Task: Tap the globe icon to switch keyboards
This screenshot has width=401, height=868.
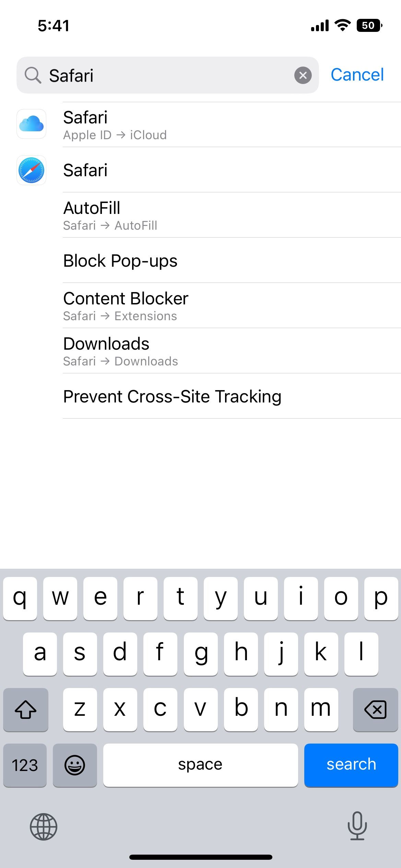Action: coord(44,827)
